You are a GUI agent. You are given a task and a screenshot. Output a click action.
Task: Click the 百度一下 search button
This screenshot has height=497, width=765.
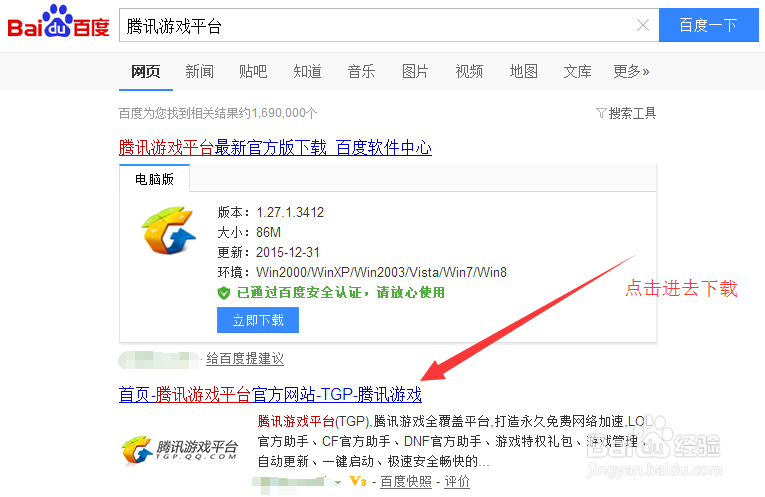coord(708,25)
